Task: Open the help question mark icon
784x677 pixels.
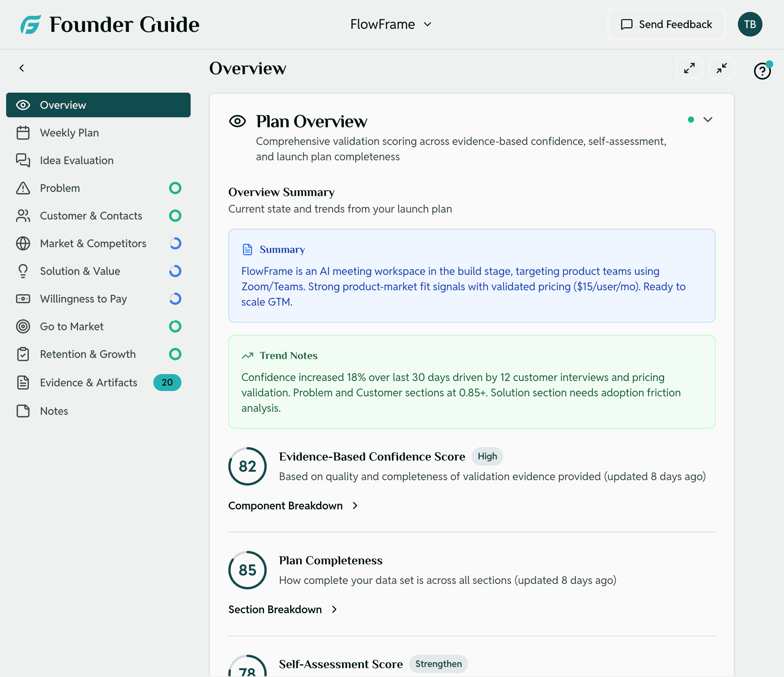Action: click(x=762, y=71)
